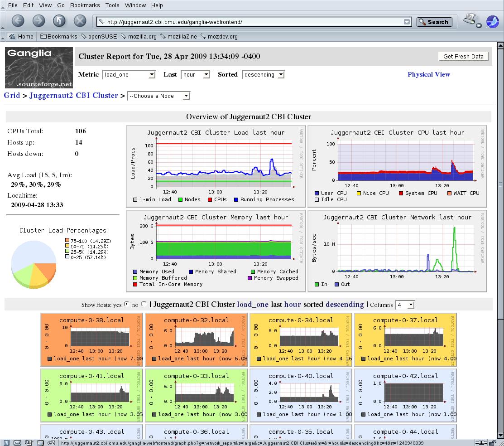Open the Sorted dropdown showing descending
This screenshot has height=446, width=504.
pyautogui.click(x=263, y=75)
